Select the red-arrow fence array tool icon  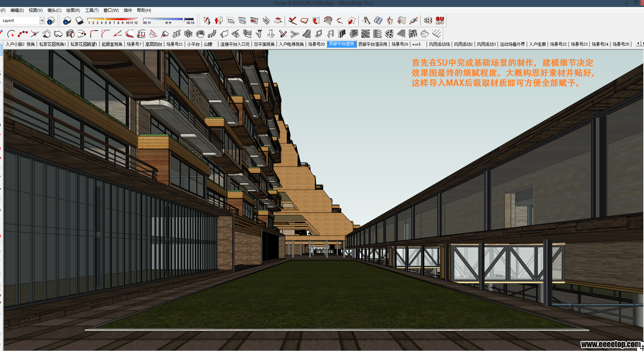pyautogui.click(x=254, y=21)
